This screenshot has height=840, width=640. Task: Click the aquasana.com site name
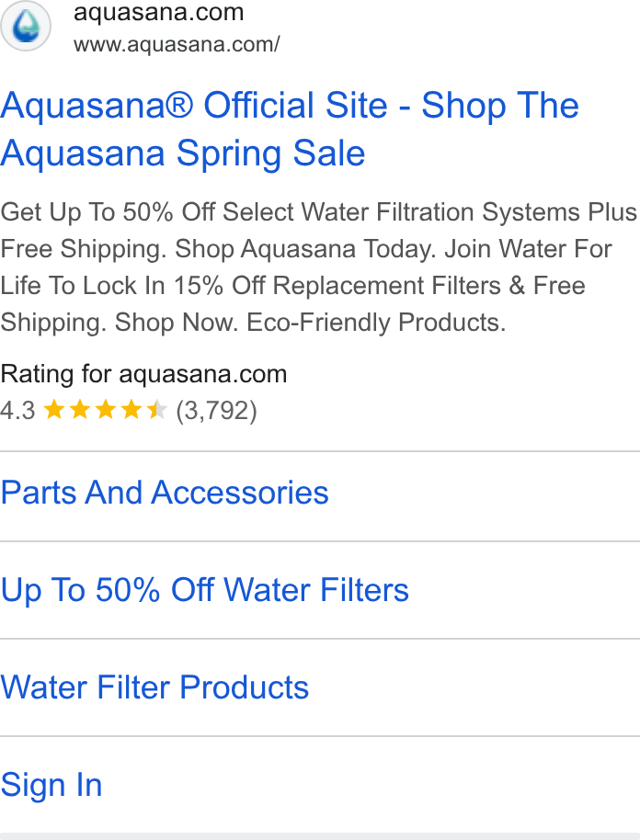(x=159, y=12)
